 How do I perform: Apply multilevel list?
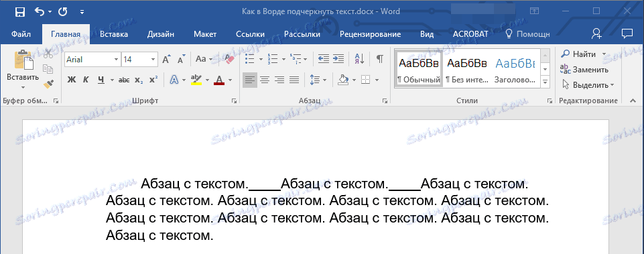point(296,59)
